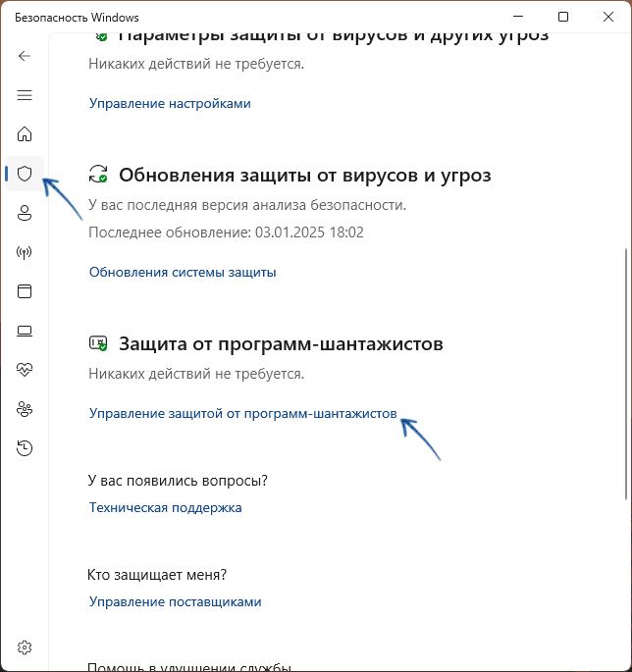This screenshot has height=672, width=632.
Task: Open "Управление защитой от программ-шантажистов" link
Action: (243, 413)
